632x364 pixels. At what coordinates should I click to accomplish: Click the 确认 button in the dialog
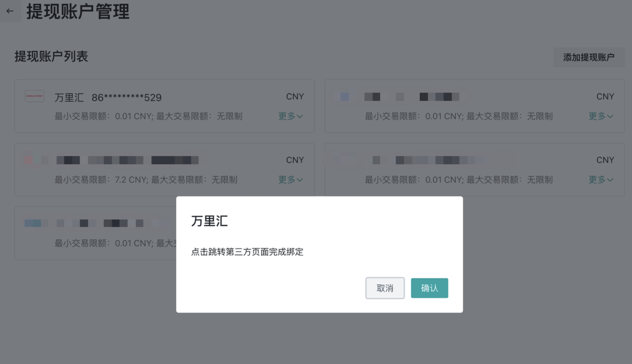tap(429, 288)
